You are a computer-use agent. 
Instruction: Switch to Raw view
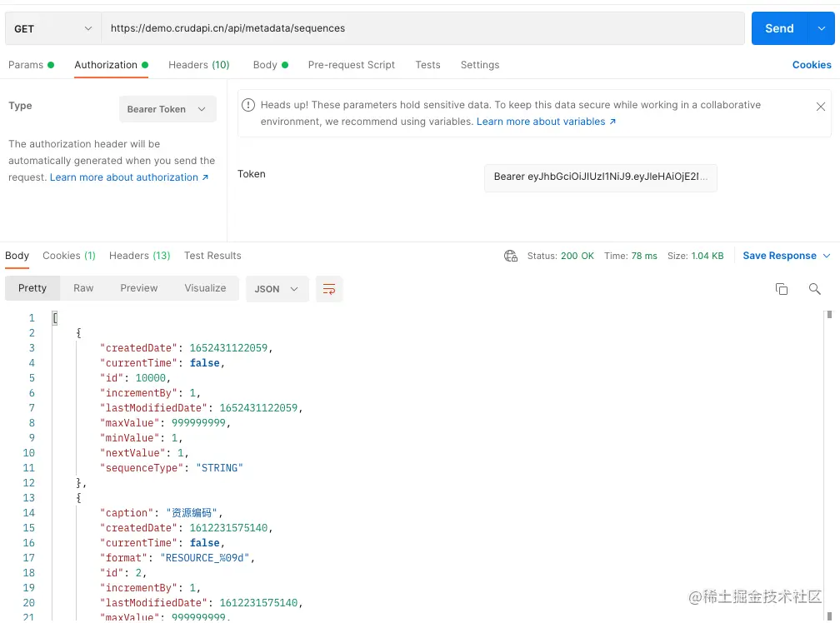[x=83, y=288]
